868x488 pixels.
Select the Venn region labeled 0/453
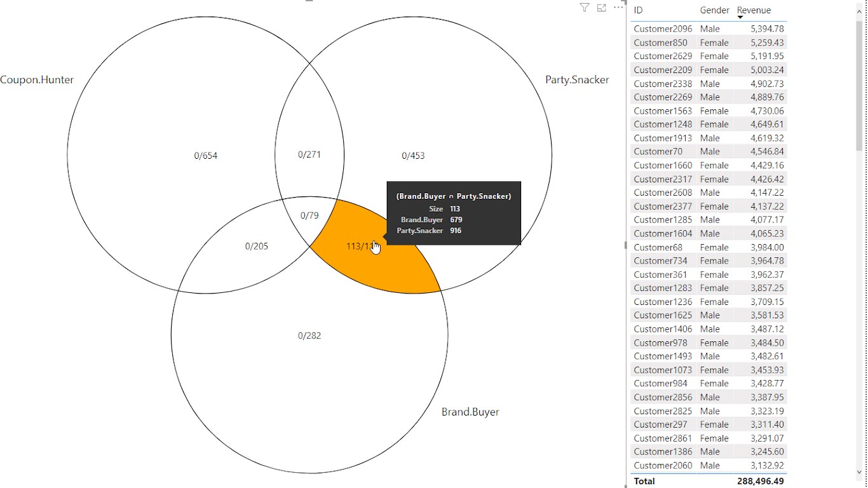coord(413,156)
